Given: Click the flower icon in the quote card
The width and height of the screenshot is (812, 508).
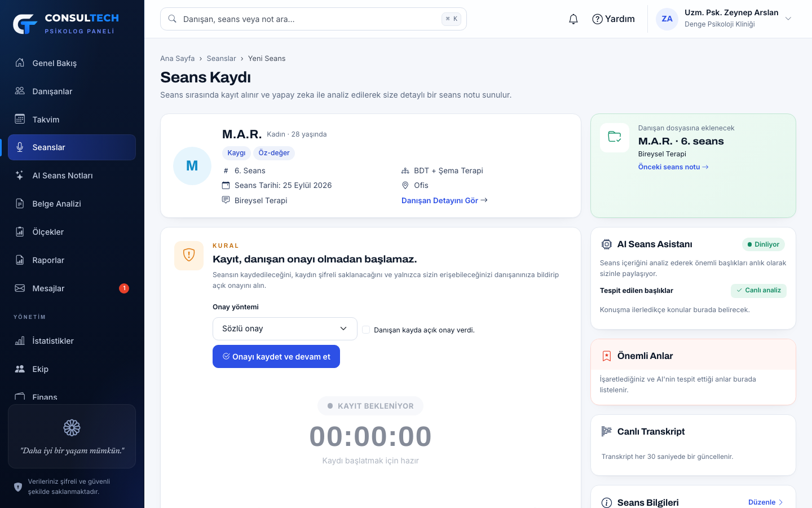Looking at the screenshot, I should point(72,428).
